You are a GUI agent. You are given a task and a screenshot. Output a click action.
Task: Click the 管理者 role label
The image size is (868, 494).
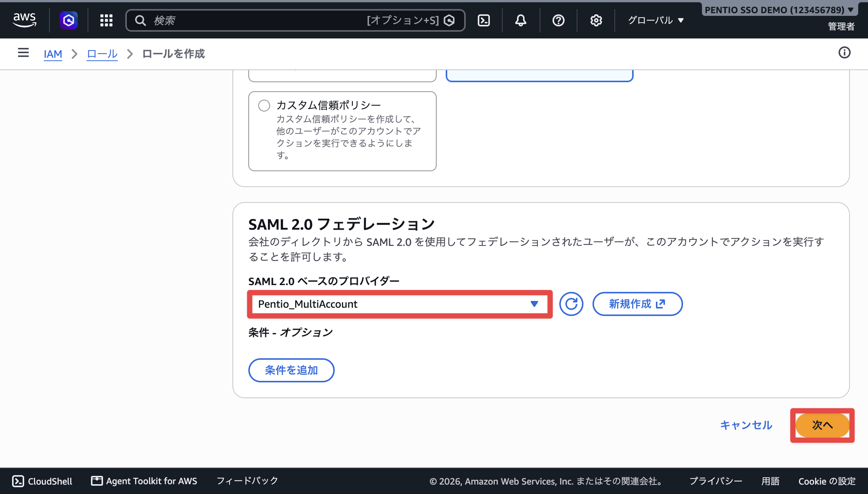tap(841, 26)
